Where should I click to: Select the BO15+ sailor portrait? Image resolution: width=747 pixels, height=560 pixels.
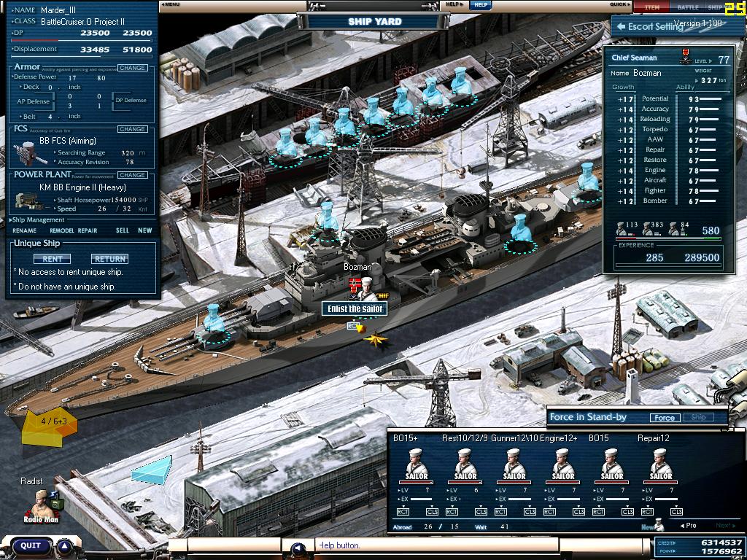coord(416,465)
